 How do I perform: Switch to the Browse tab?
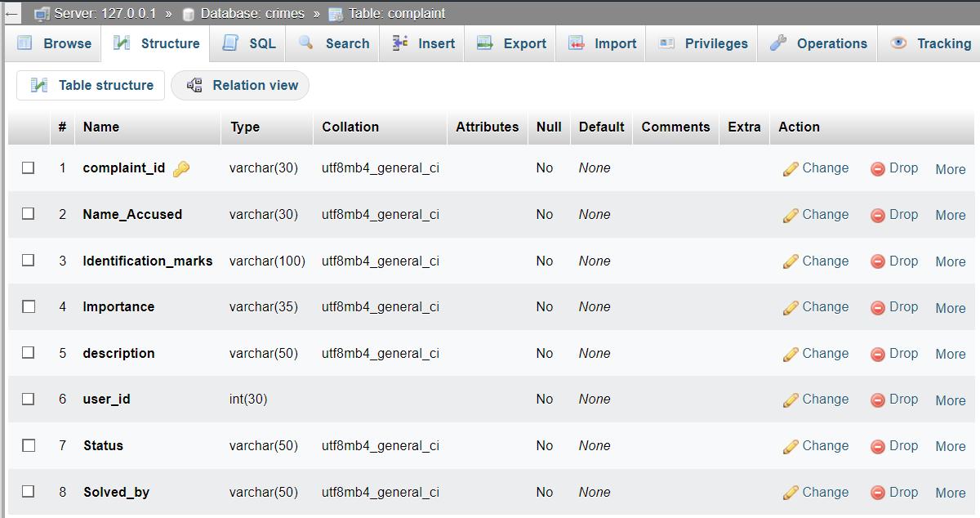tap(55, 43)
